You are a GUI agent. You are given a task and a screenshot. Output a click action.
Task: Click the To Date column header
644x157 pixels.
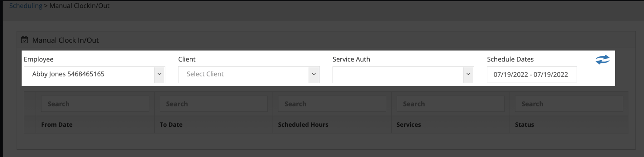point(171,125)
